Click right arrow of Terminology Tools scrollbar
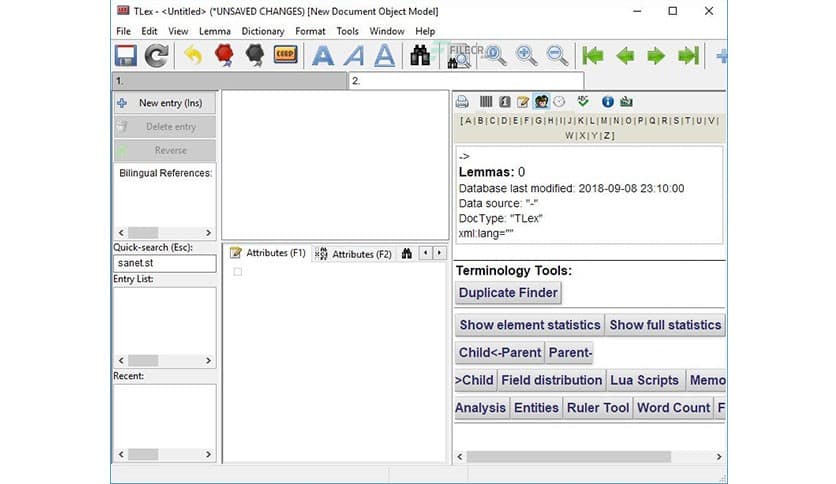The height and width of the screenshot is (484, 836). [x=718, y=456]
